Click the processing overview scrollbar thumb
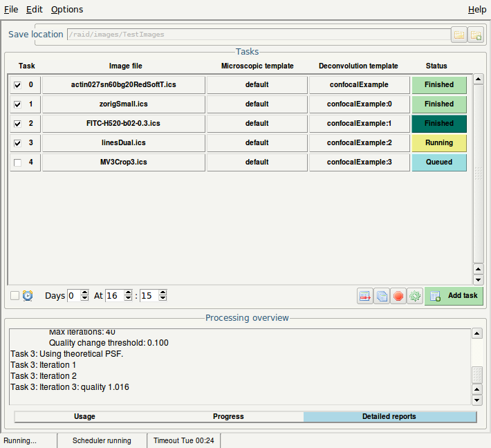 pyautogui.click(x=477, y=375)
